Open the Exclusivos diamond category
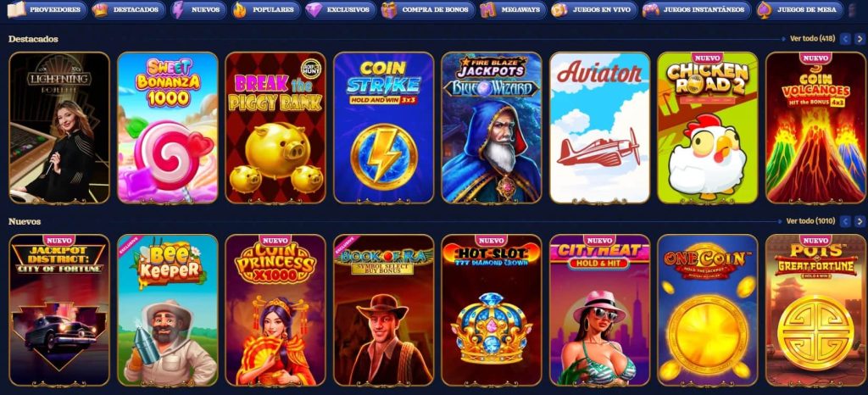 click(341, 10)
